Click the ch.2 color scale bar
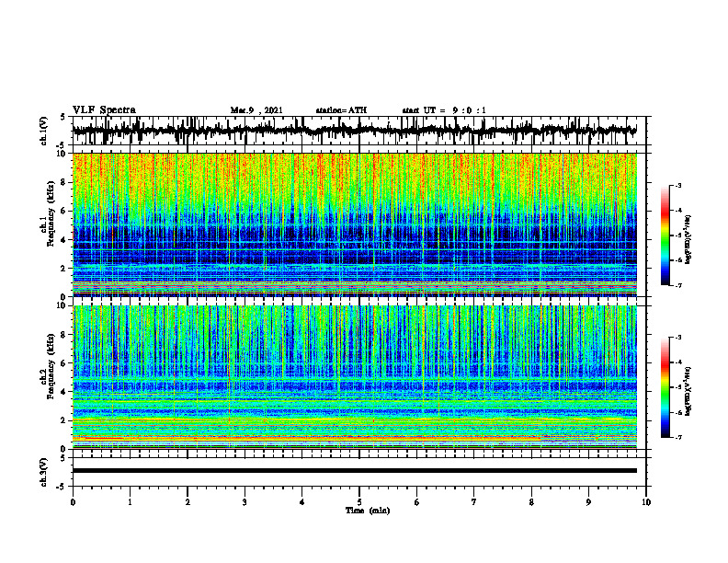The height and width of the screenshot is (563, 728). click(x=665, y=387)
